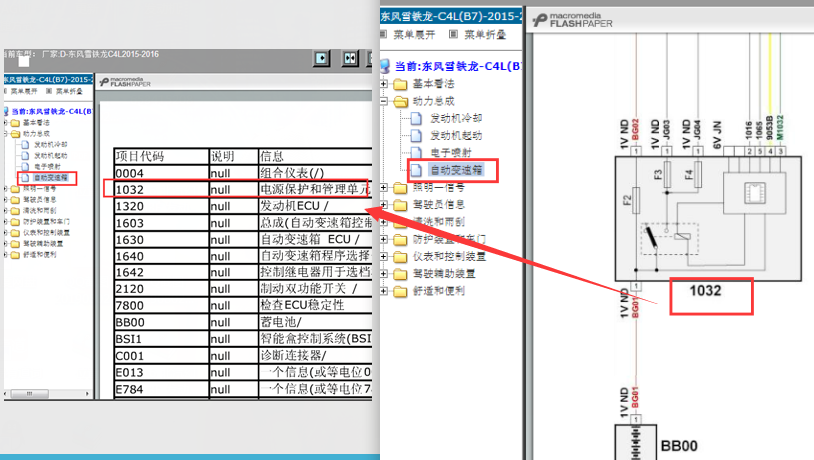Click the 1032 component label in wiring diagram

tap(706, 291)
